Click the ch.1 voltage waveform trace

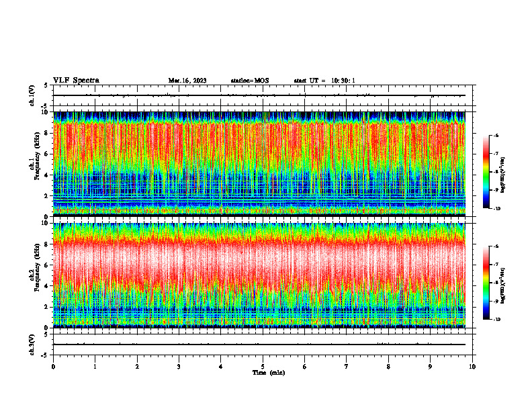click(x=259, y=95)
